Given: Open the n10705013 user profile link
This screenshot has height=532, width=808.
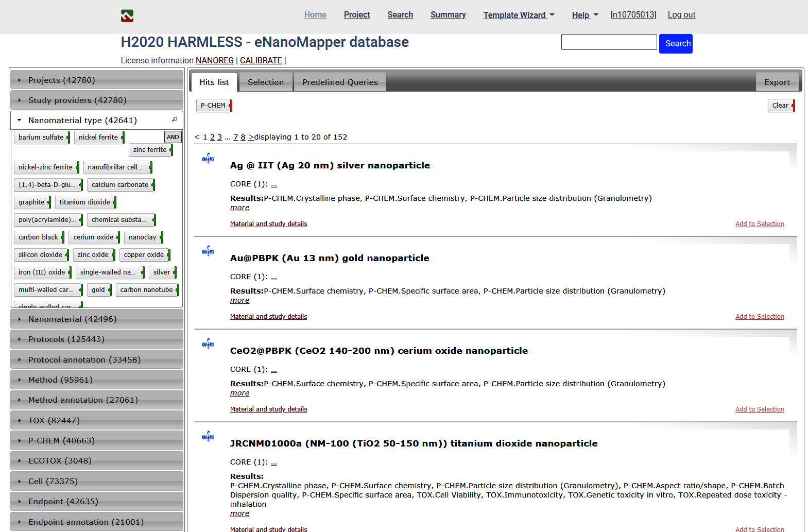Looking at the screenshot, I should (x=633, y=14).
